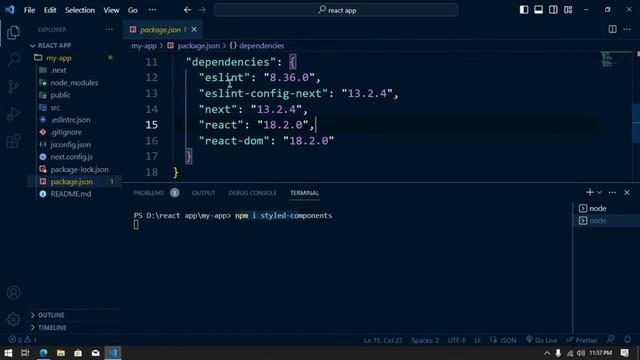Screen dimensions: 640x360
Task: Change encoding via UTF-8 status item
Action: pos(456,340)
